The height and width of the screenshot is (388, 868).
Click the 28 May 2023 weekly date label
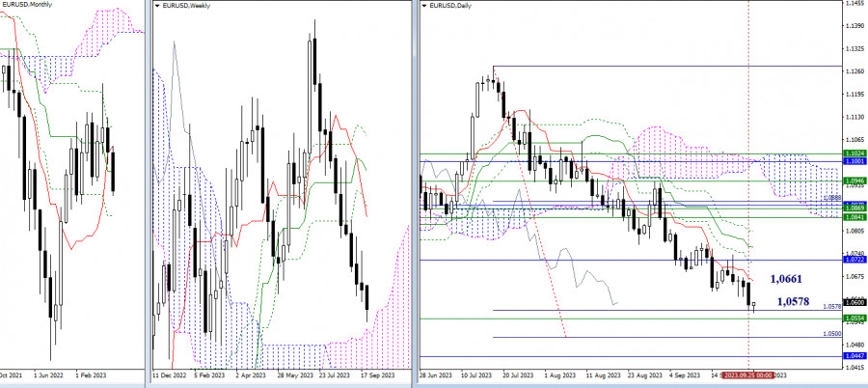coord(295,375)
